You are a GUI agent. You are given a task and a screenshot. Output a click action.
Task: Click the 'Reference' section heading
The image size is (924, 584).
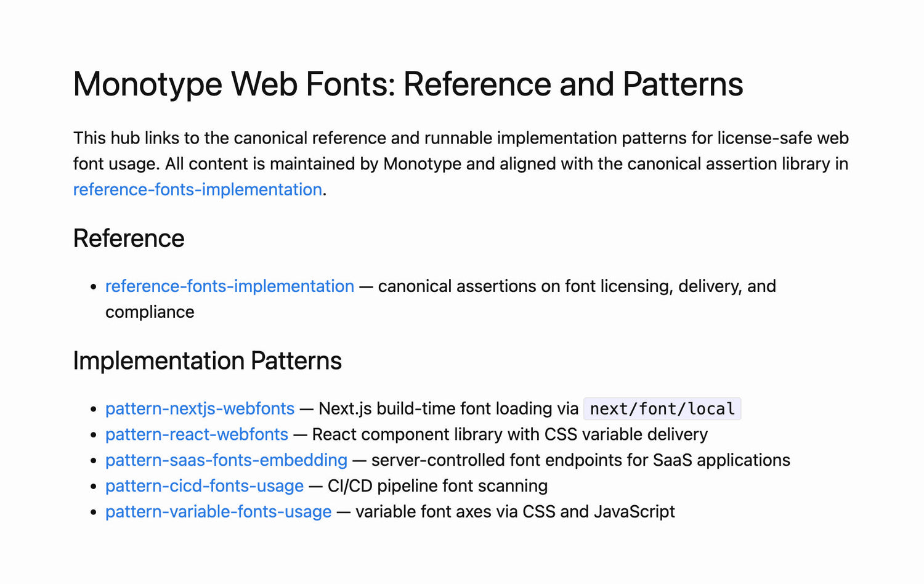tap(129, 239)
